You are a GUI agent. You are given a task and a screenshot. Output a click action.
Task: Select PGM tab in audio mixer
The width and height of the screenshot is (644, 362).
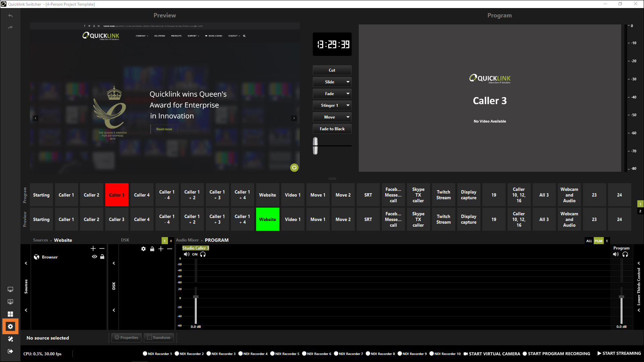click(x=598, y=241)
